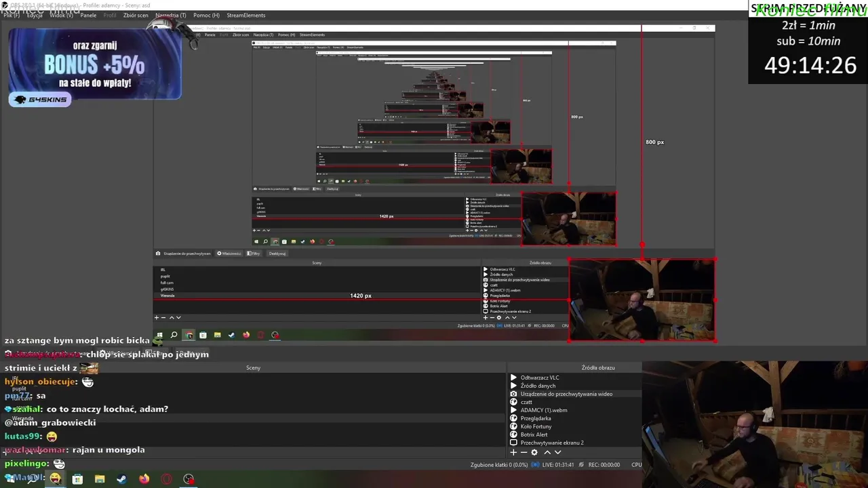
Task: Open the Edycja menu in main OBS
Action: coord(35,15)
